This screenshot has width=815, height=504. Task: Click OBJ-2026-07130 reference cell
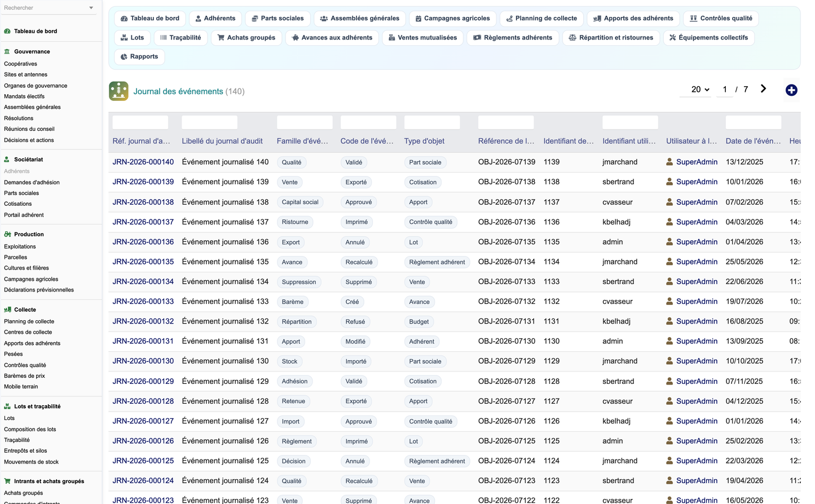[x=506, y=341]
